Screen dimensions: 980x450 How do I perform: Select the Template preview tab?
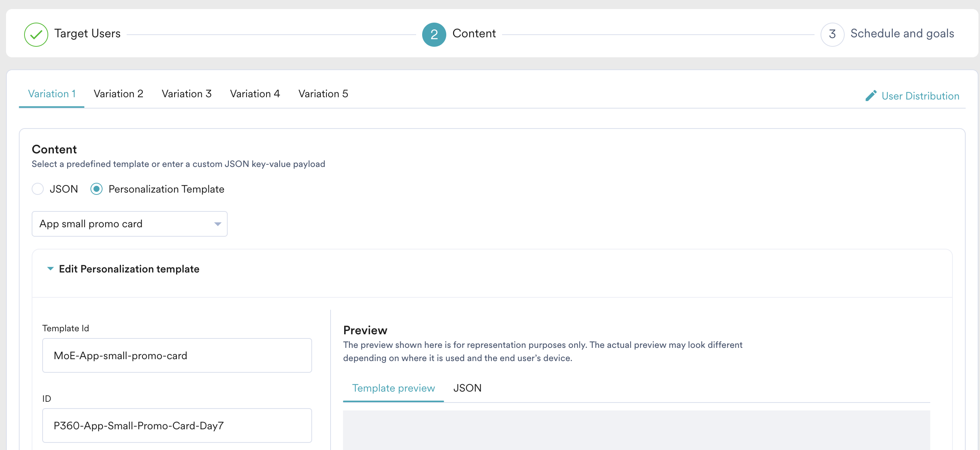(x=393, y=388)
